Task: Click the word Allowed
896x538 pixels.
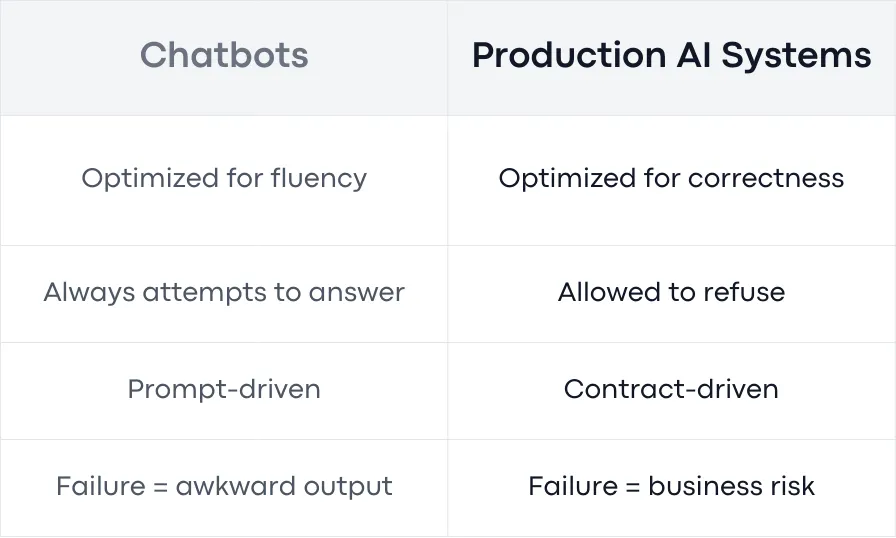Action: click(x=609, y=292)
